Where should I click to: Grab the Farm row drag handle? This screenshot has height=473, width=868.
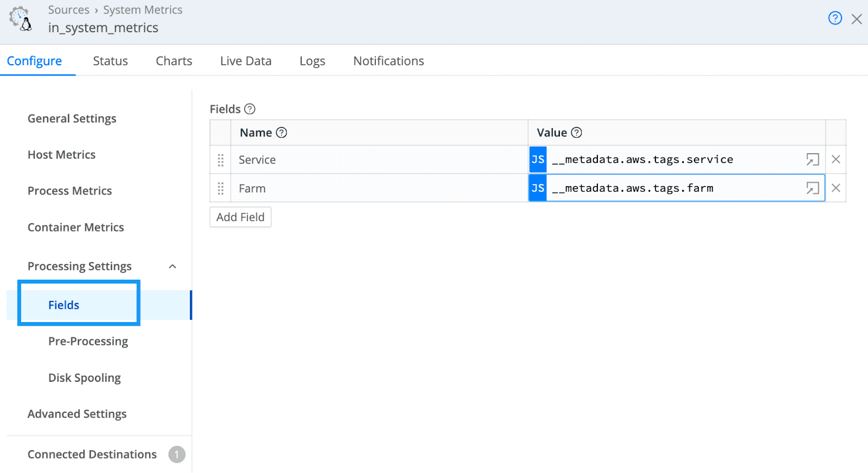[221, 188]
